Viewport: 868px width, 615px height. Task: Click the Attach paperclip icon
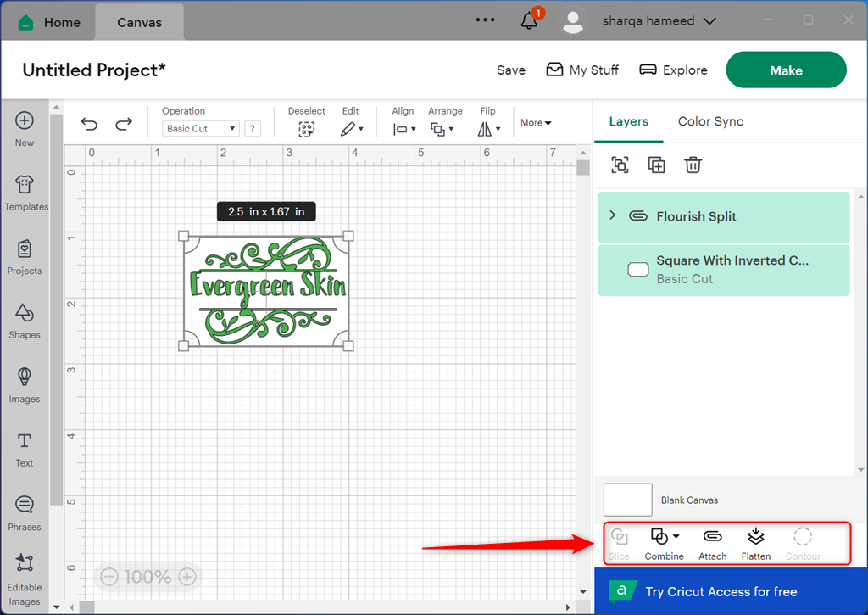(712, 543)
